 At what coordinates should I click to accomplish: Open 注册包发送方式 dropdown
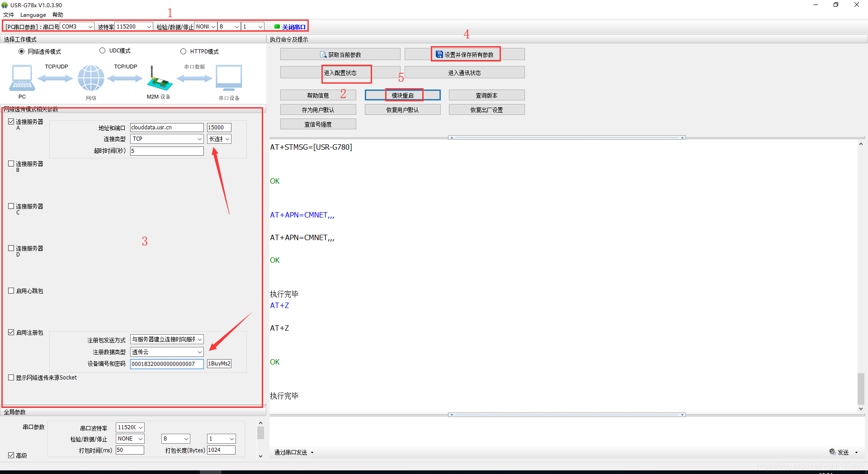[167, 339]
